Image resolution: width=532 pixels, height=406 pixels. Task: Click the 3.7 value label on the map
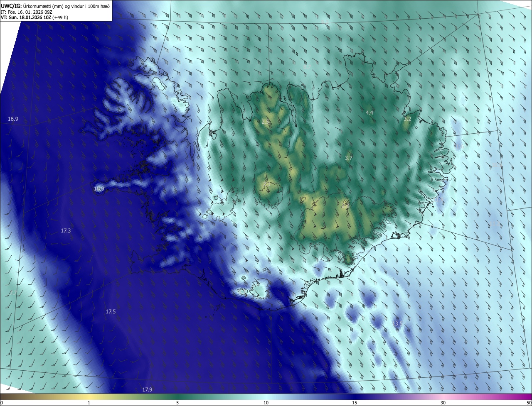coord(349,158)
